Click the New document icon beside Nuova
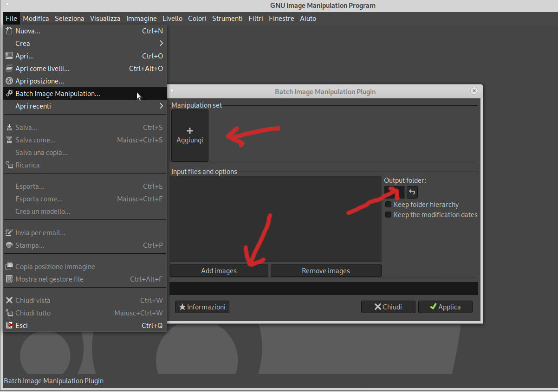This screenshot has height=392, width=558. (9, 31)
